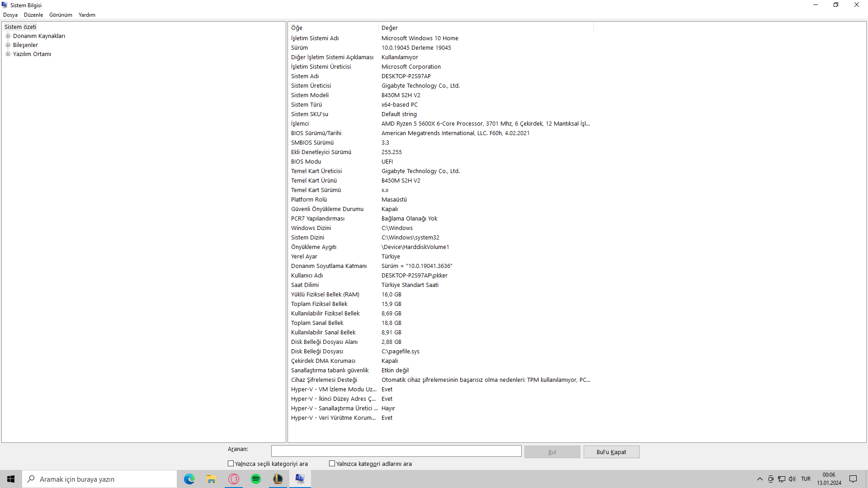Enable 'Yalnızca kategori adlarını ara' checkbox
The width and height of the screenshot is (868, 488).
[x=332, y=464]
